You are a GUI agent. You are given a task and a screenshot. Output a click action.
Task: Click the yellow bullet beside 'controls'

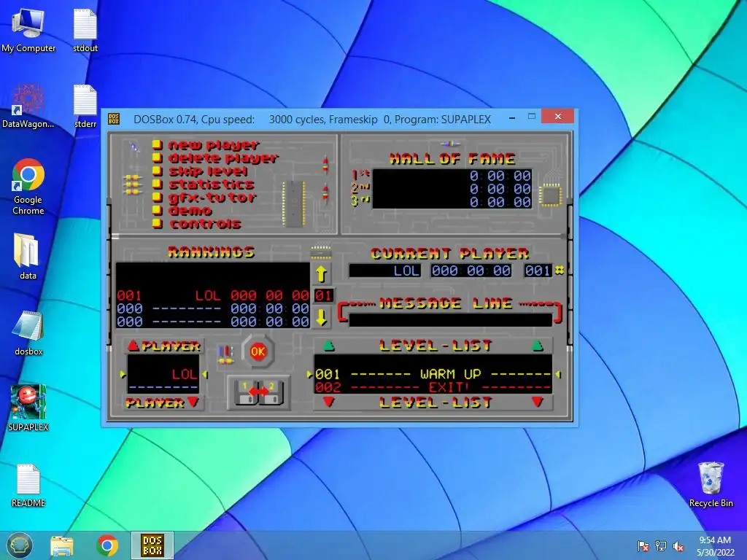158,223
